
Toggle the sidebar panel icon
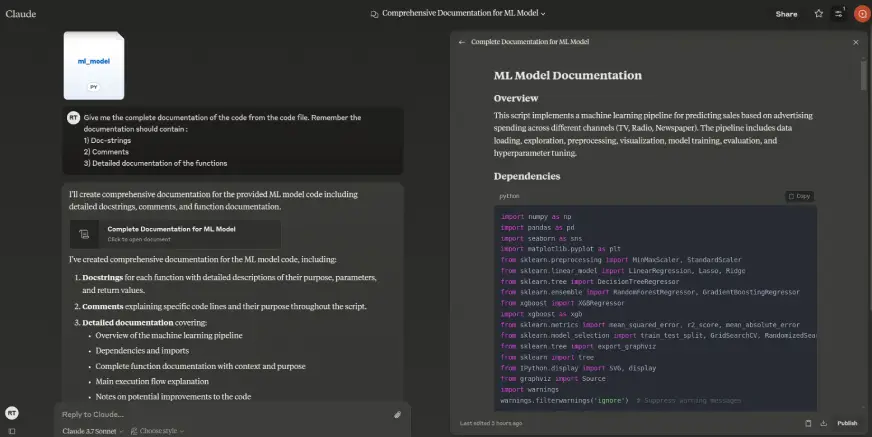click(12, 431)
